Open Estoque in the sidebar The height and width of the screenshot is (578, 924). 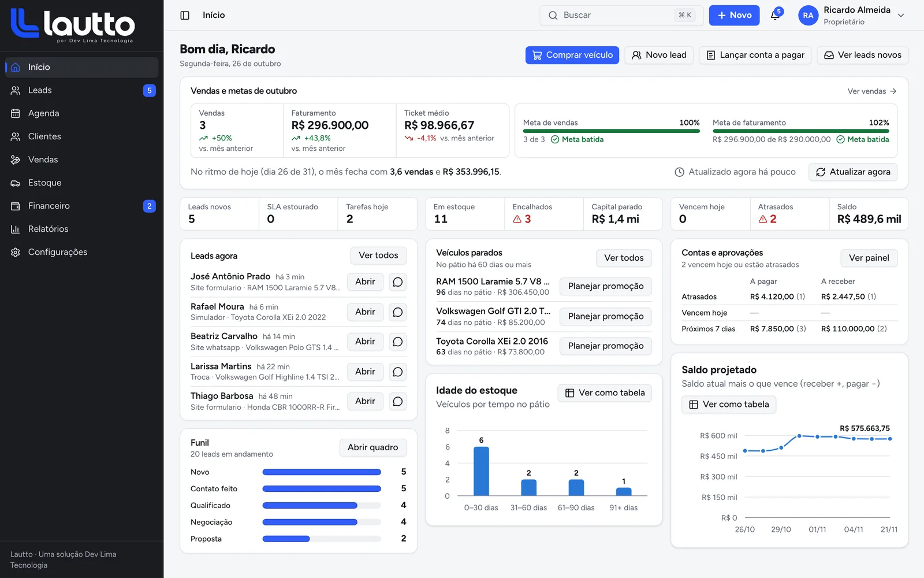tap(82, 183)
